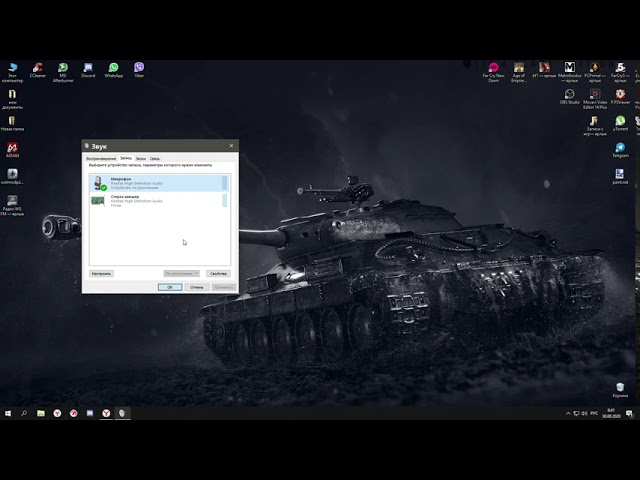Viewport: 640px width, 480px height.
Task: Click the green sound card icon for Стерео микшер
Action: coord(98,201)
